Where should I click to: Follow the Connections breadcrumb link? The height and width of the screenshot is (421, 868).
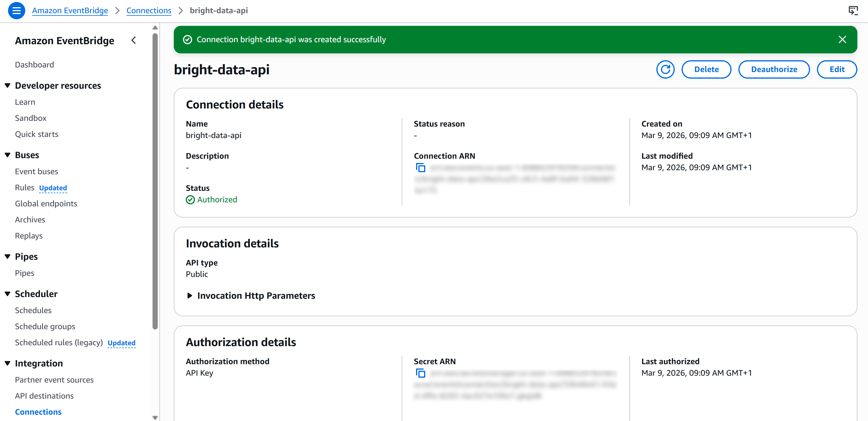[149, 10]
